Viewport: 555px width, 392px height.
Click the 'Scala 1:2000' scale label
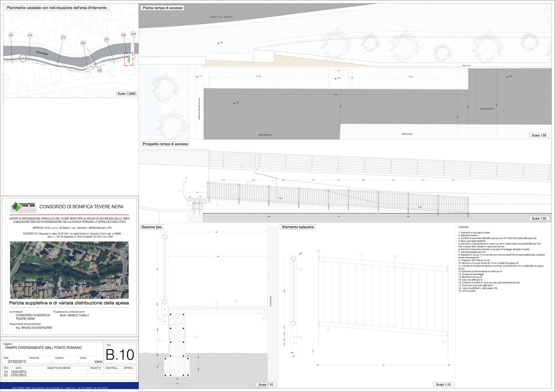(x=127, y=94)
